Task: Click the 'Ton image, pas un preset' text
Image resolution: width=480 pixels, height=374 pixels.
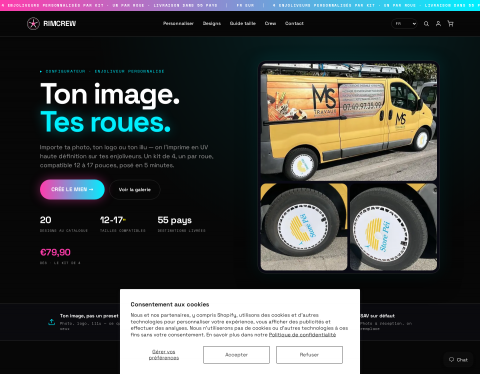Action: (x=89, y=316)
